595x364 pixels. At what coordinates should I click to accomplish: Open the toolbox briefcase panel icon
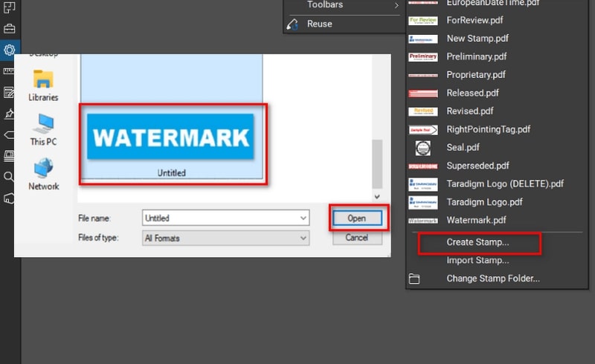pyautogui.click(x=10, y=29)
